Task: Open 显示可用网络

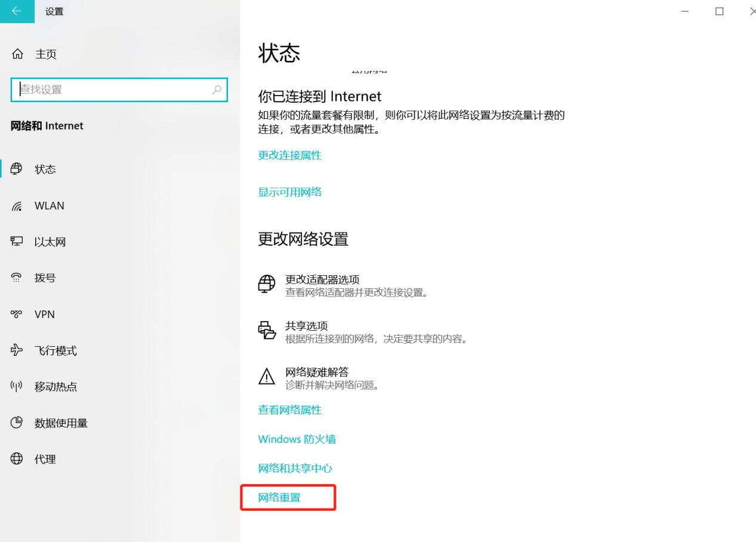Action: (290, 192)
